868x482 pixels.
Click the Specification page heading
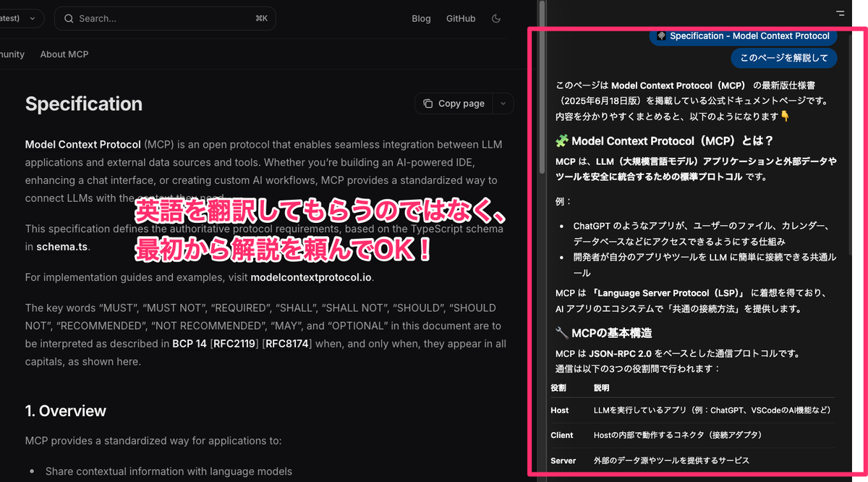84,104
